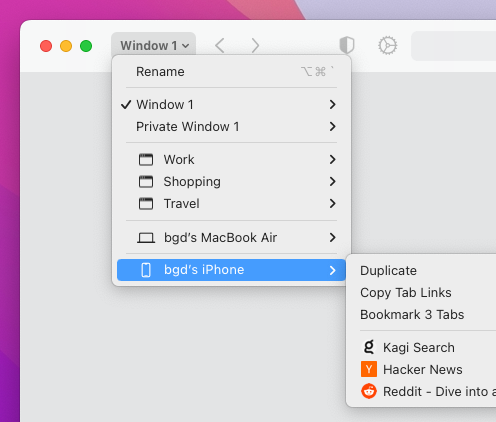This screenshot has height=422, width=496.
Task: Click the back navigation arrow
Action: [219, 45]
